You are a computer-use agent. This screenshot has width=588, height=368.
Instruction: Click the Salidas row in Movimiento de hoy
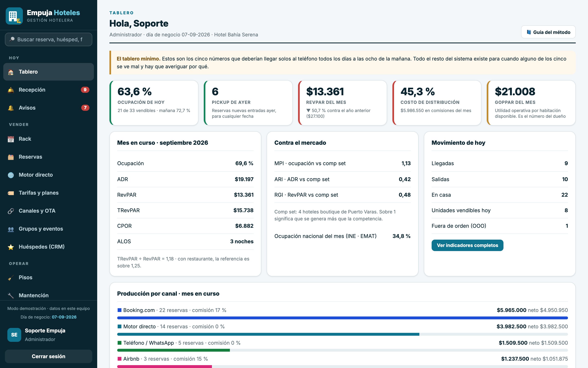pos(500,179)
